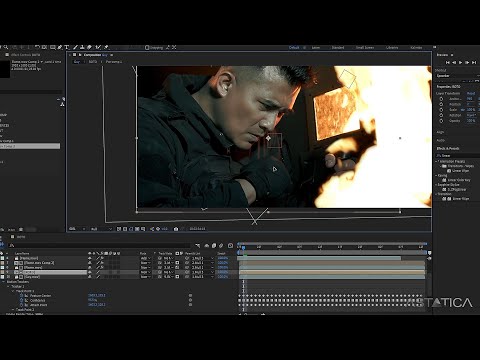Collapse the Transition effects group
This screenshot has height=360, width=480.
tap(436, 194)
